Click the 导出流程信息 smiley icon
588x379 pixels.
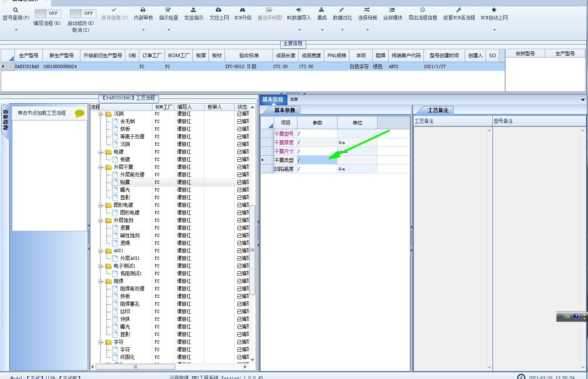422,10
